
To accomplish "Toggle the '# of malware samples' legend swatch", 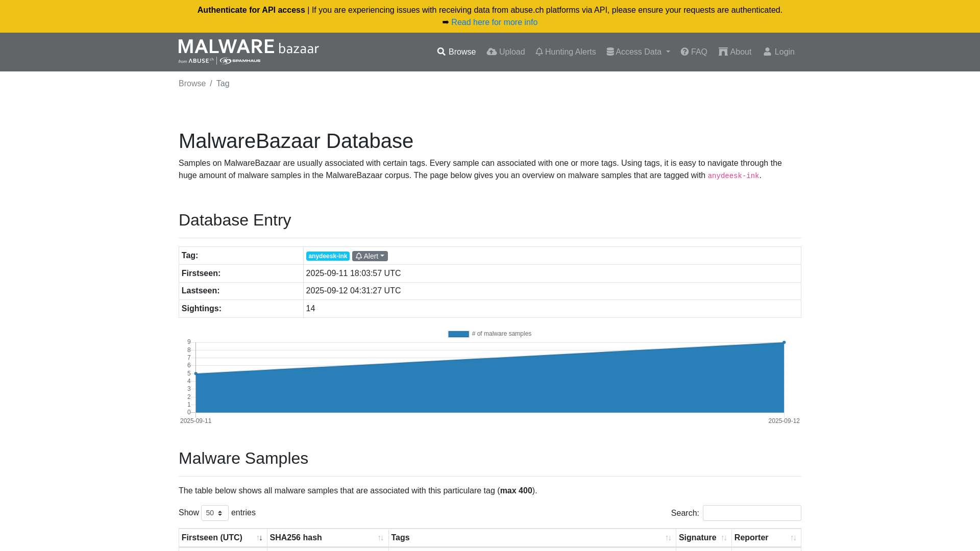I will click(x=458, y=334).
